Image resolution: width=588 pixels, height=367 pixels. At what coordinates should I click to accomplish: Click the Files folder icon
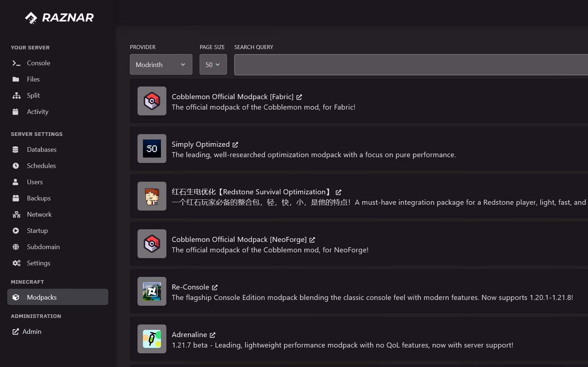(16, 79)
